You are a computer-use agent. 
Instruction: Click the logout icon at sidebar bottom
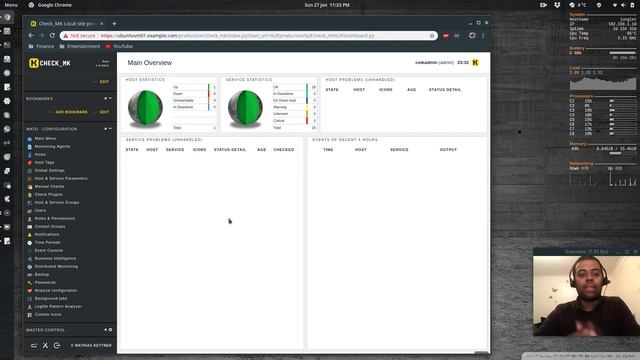pyautogui.click(x=57, y=345)
